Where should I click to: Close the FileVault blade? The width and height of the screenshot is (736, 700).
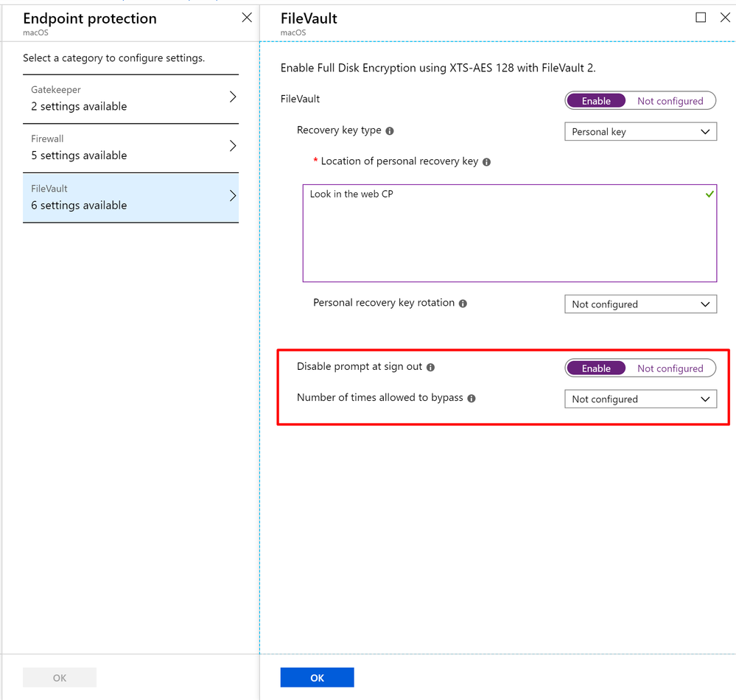click(725, 18)
